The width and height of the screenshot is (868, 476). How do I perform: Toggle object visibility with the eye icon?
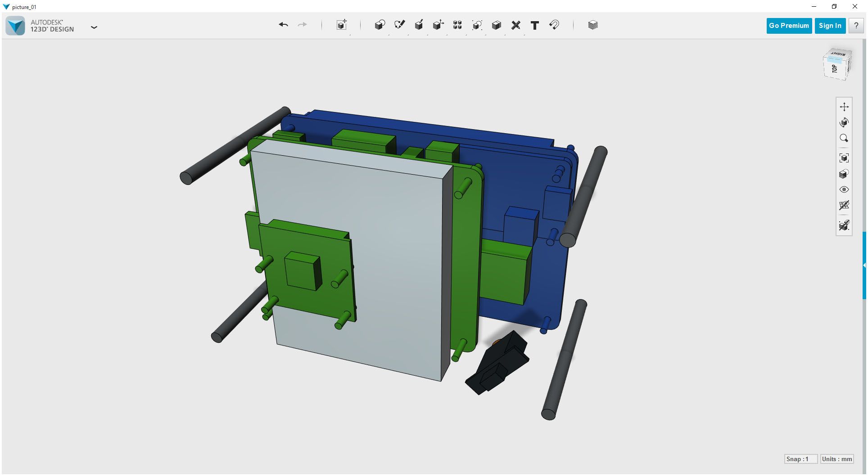click(x=845, y=189)
